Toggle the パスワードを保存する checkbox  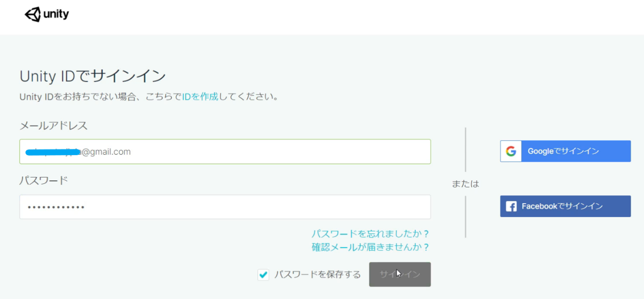pyautogui.click(x=263, y=275)
